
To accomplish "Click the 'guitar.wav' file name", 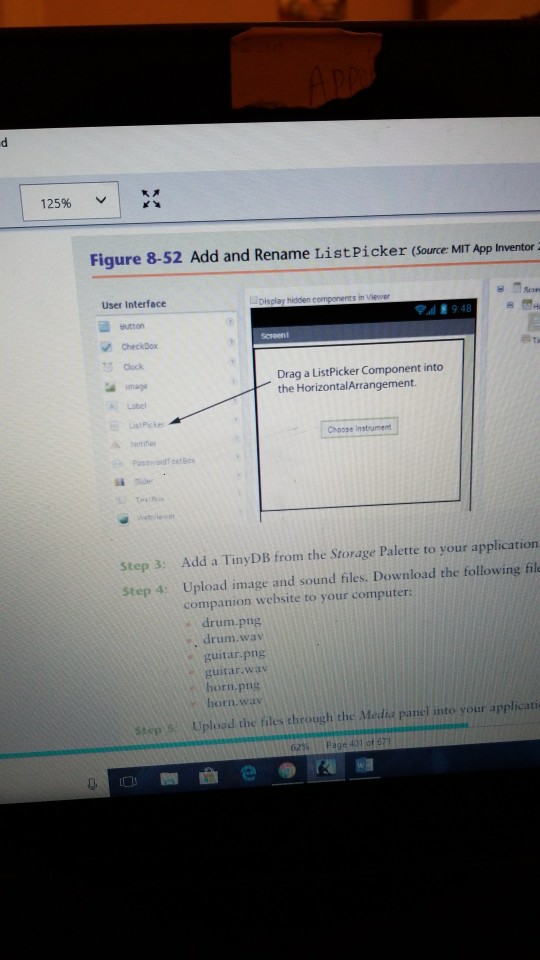I will [x=236, y=670].
